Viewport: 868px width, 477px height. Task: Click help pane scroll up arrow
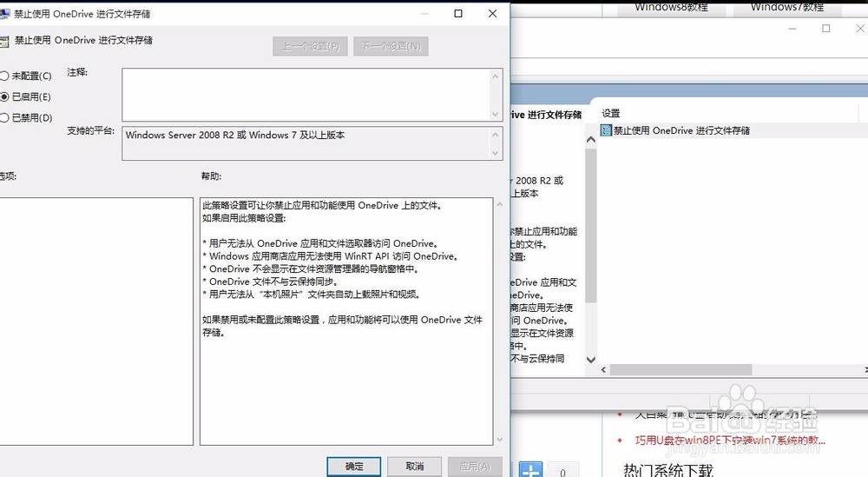coord(499,204)
